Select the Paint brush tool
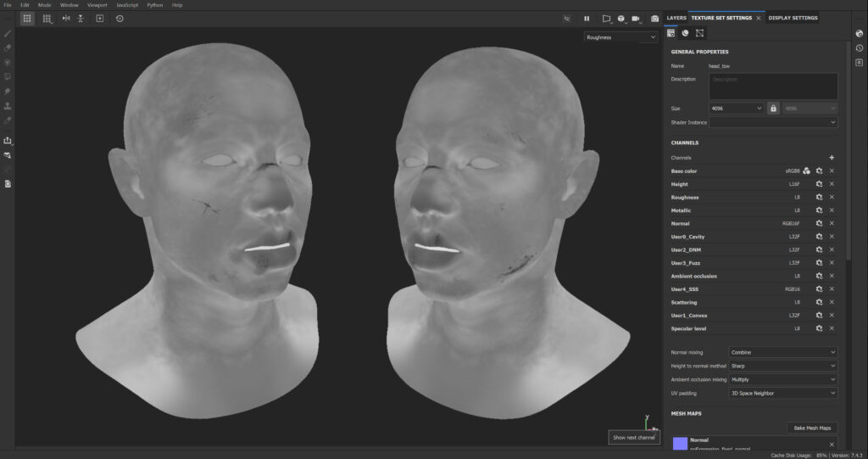 pos(8,34)
